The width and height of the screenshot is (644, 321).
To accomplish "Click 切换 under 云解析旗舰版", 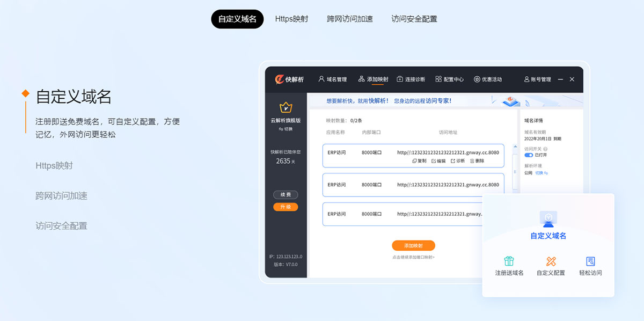I will pos(286,129).
